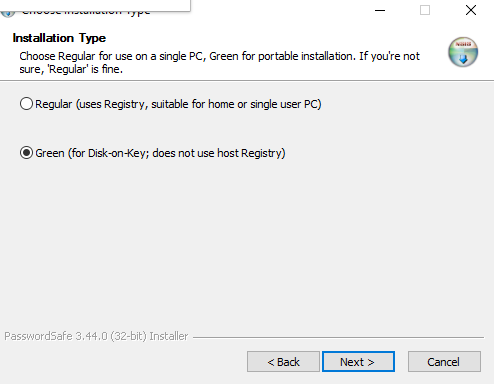Select the Green Disk-on-Key radio button
The width and height of the screenshot is (496, 384).
point(26,153)
